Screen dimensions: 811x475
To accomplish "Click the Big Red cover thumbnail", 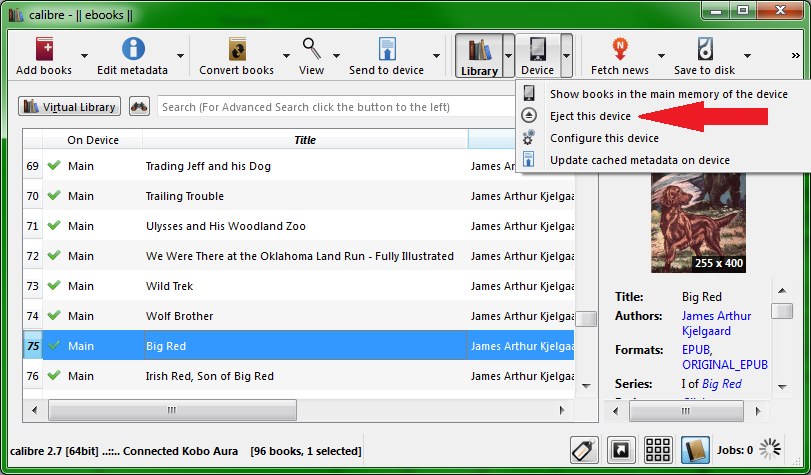I will 698,223.
